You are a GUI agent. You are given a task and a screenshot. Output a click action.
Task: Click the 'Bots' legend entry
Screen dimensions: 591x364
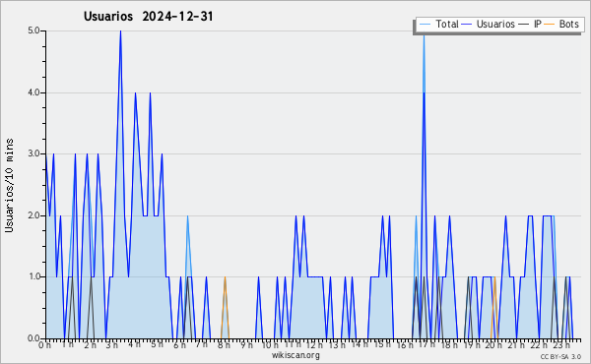561,24
